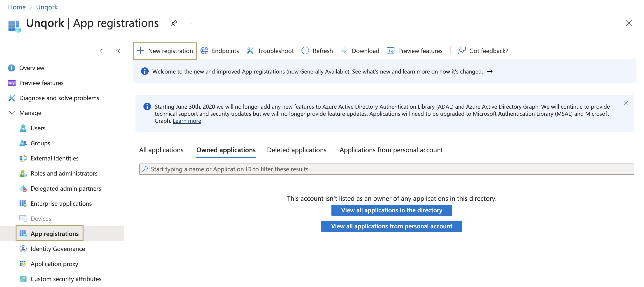Go to Home in the breadcrumb
Image resolution: width=644 pixels, height=287 pixels.
17,7
